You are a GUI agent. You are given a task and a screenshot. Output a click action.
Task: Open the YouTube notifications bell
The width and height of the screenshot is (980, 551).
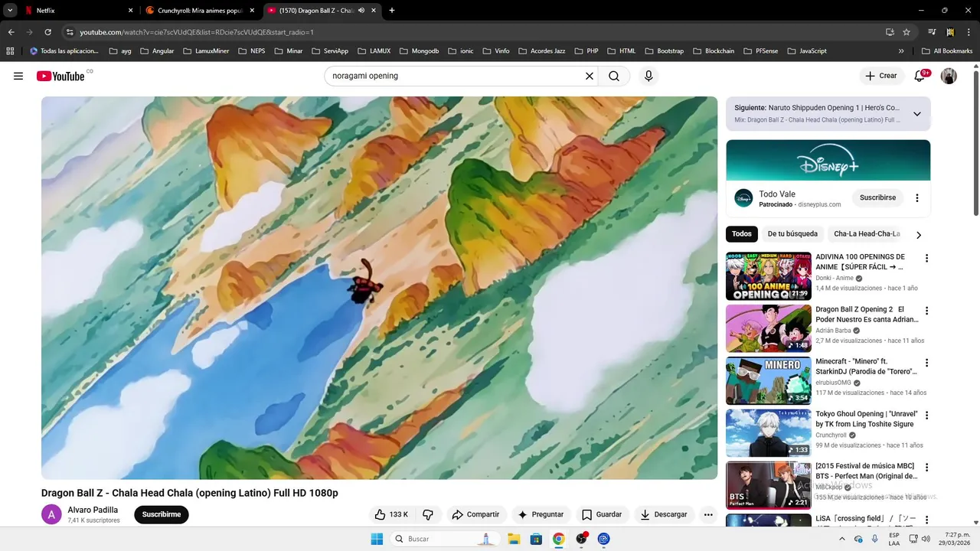(x=920, y=76)
